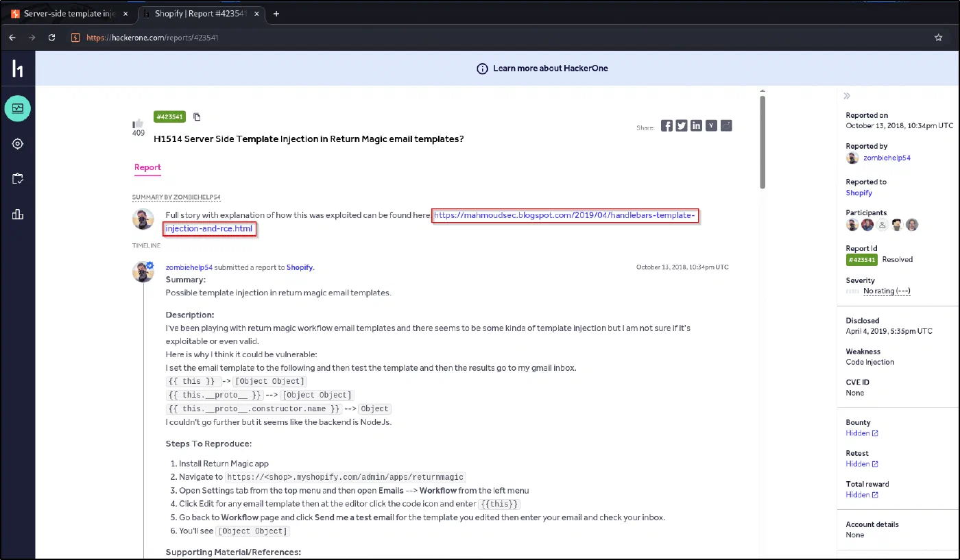This screenshot has height=560, width=960.
Task: Open the target crosshair icon in sidebar
Action: coord(18,144)
